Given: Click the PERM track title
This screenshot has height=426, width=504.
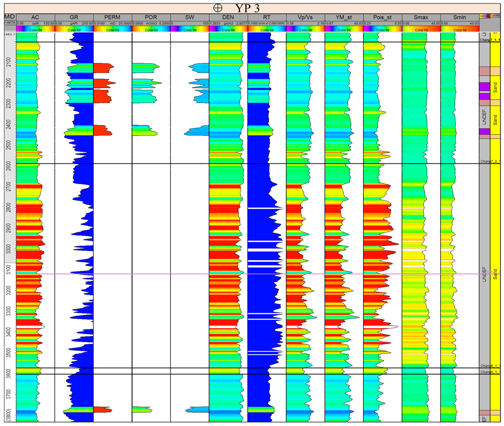Looking at the screenshot, I should [x=112, y=17].
